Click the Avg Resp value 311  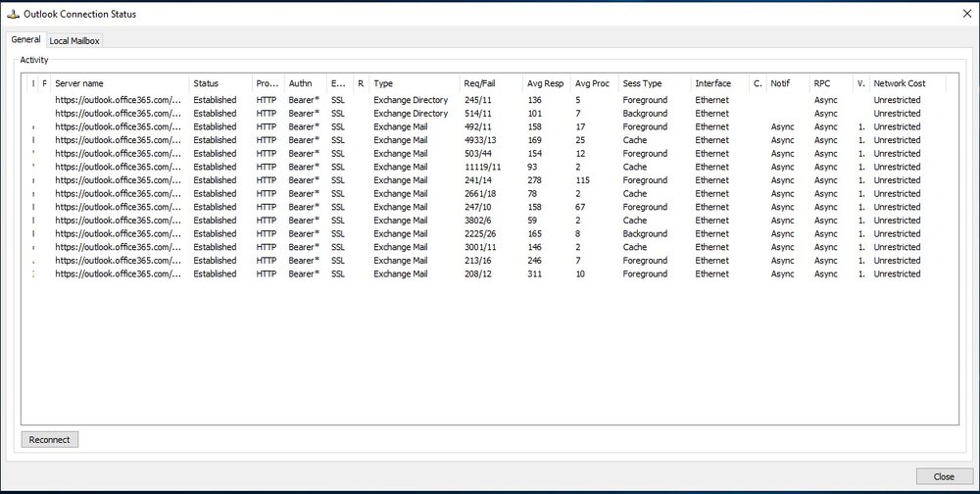coord(534,273)
